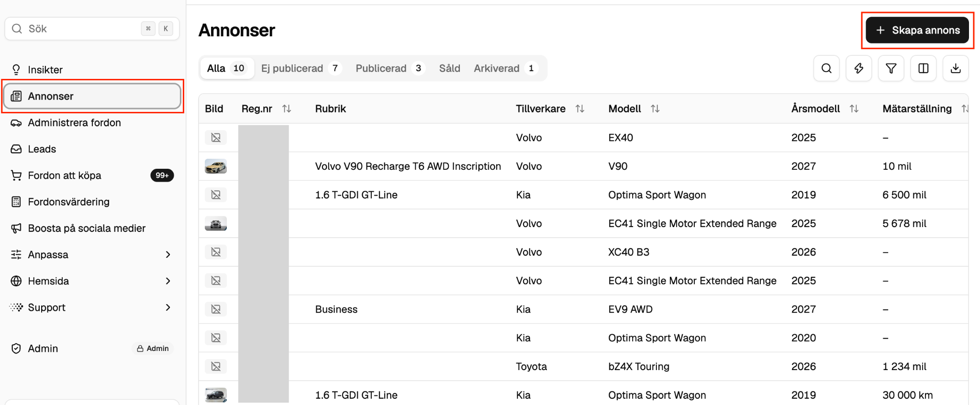Expand the Support submenu chevron
Viewport: 980px width, 405px height.
[168, 307]
